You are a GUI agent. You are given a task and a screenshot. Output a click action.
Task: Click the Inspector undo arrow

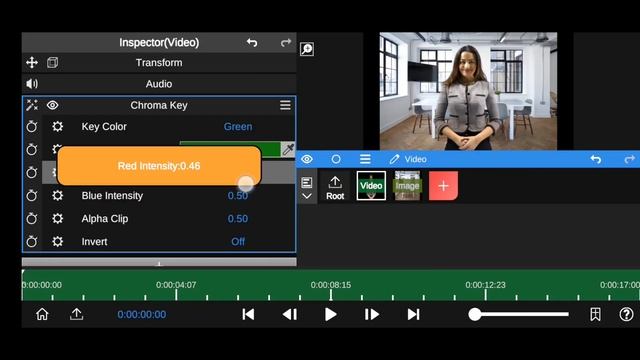point(252,42)
